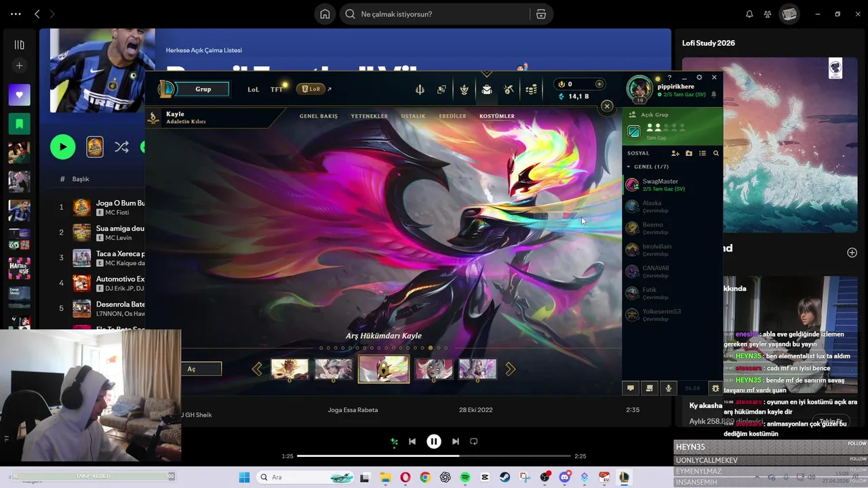The width and height of the screenshot is (868, 488).
Task: Switch to the YETENEKLER tab
Action: [370, 116]
